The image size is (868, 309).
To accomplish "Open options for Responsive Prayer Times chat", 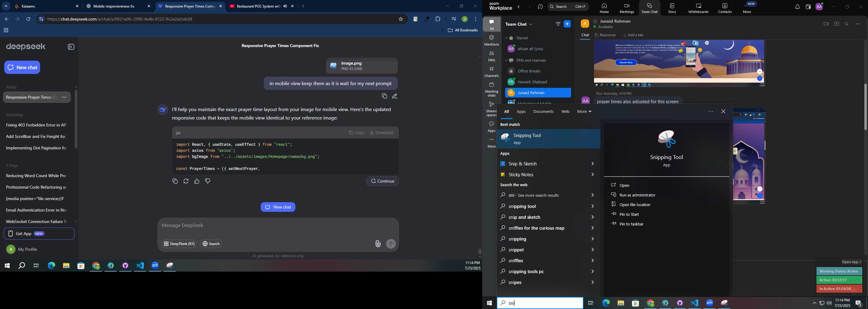I will (64, 97).
